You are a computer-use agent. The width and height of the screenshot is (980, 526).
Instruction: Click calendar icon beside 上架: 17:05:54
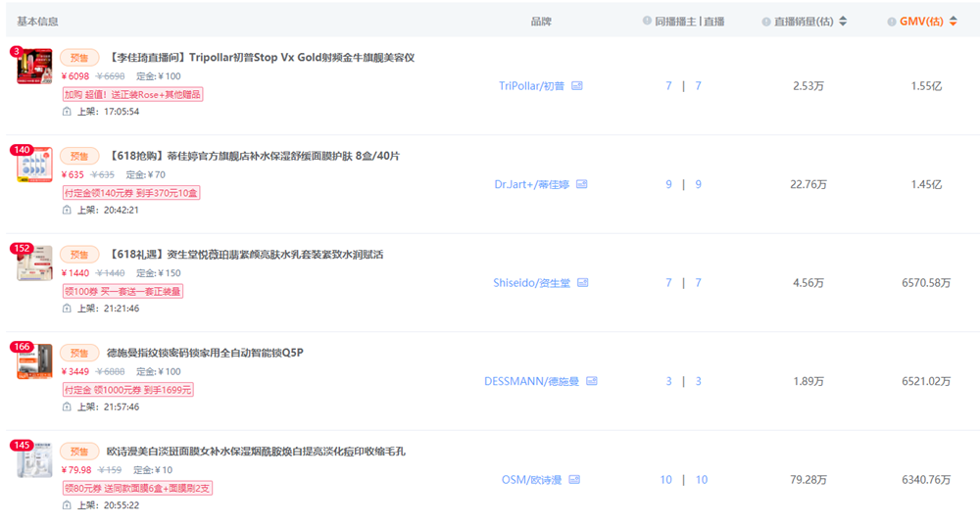click(67, 112)
